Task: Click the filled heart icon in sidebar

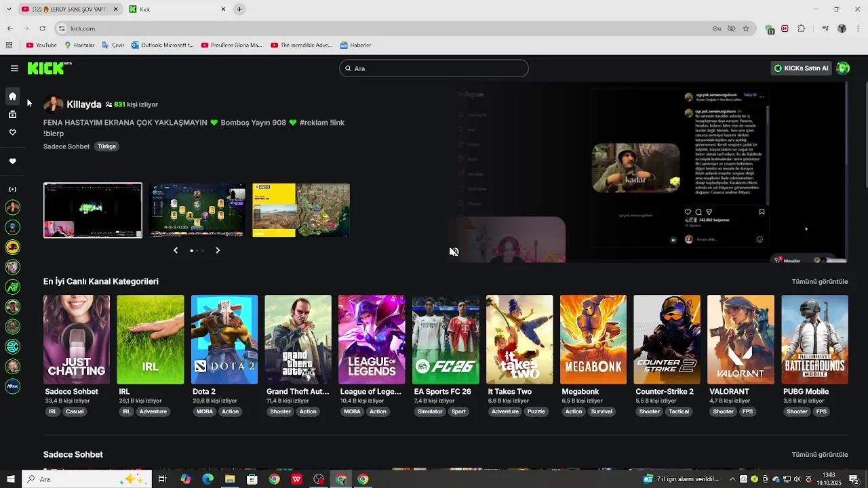Action: coord(12,161)
